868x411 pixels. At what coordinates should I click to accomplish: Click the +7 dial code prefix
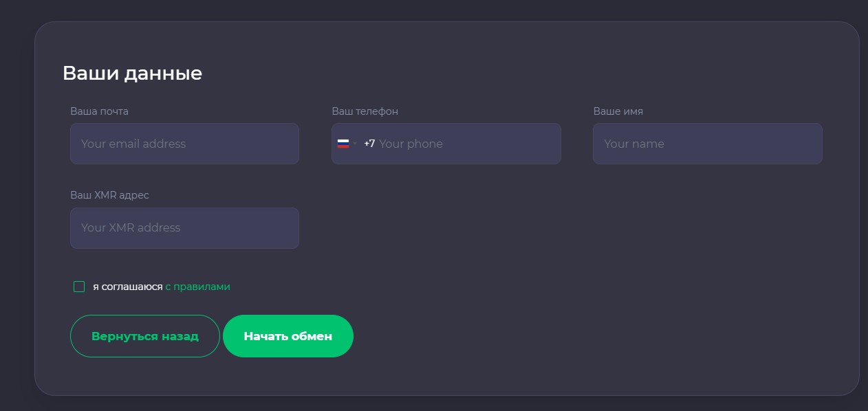(x=369, y=144)
